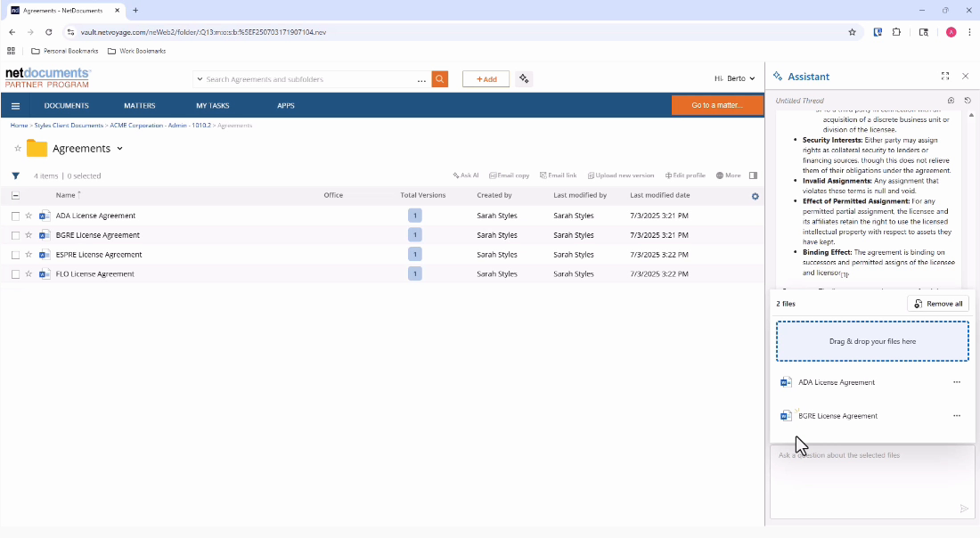Open the hamburger navigation menu
Viewport: 980px width, 538px height.
pos(16,106)
